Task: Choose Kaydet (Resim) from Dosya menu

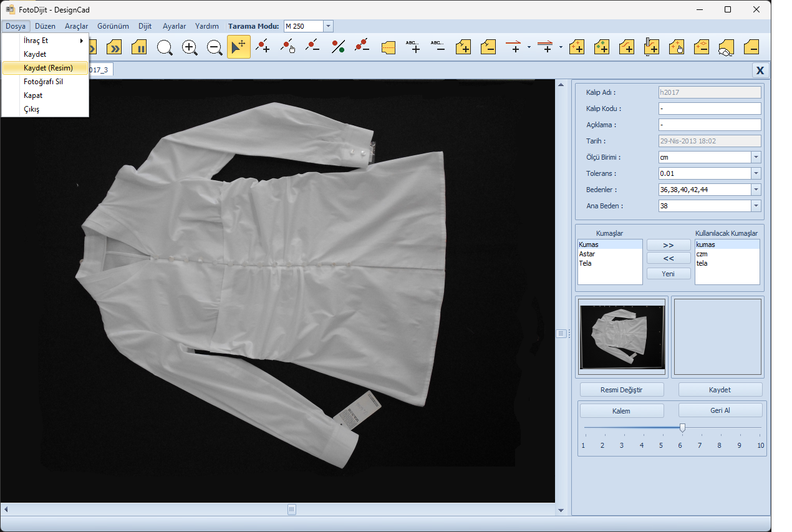Action: click(48, 68)
